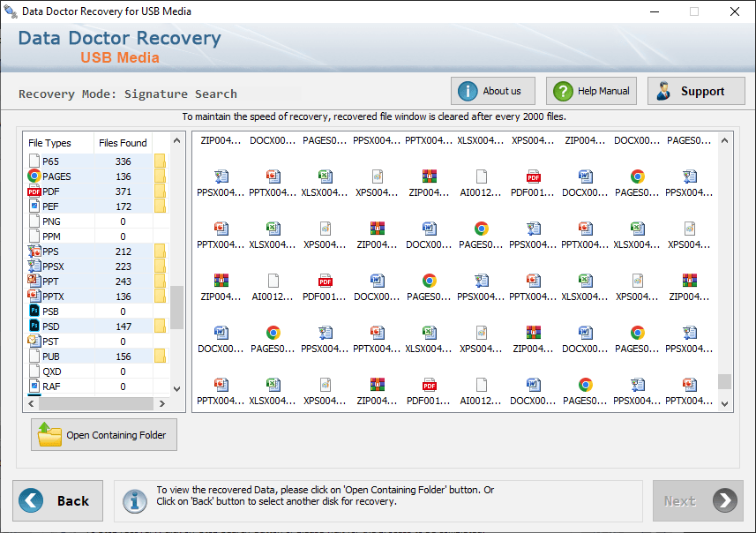Click the down arrow of recovered files scrollbar
The width and height of the screenshot is (756, 533).
coord(724,404)
